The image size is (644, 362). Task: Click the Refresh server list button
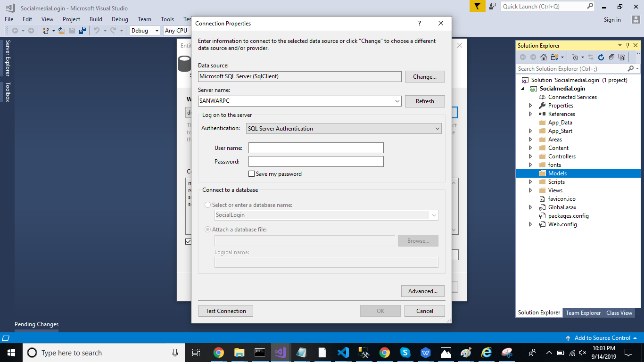[425, 101]
